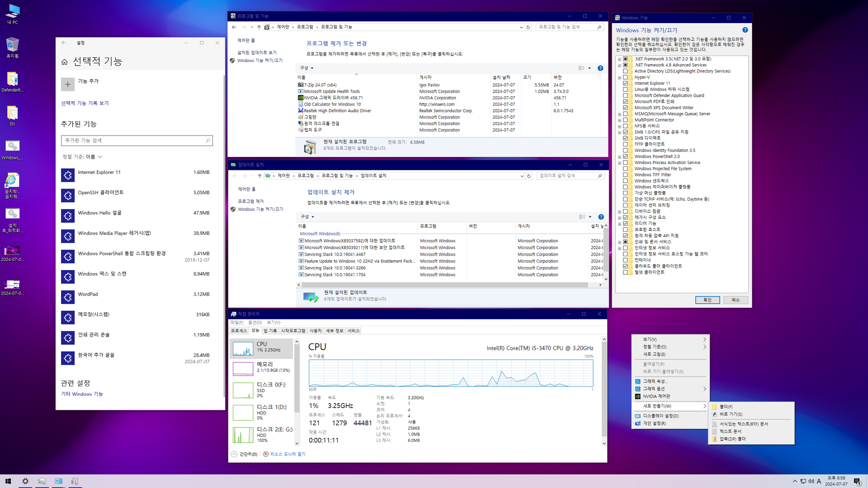
Task: Click the help icon in Windows 기능 dialog
Action: (x=745, y=30)
